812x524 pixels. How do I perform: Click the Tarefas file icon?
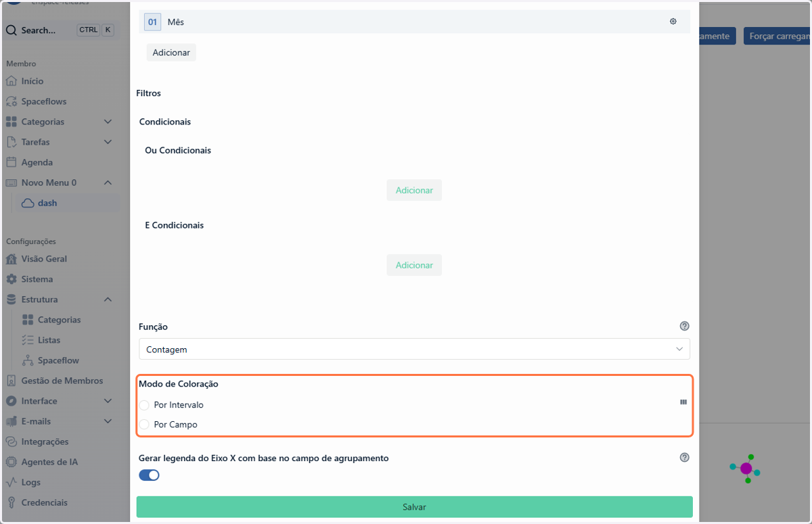[x=11, y=142]
